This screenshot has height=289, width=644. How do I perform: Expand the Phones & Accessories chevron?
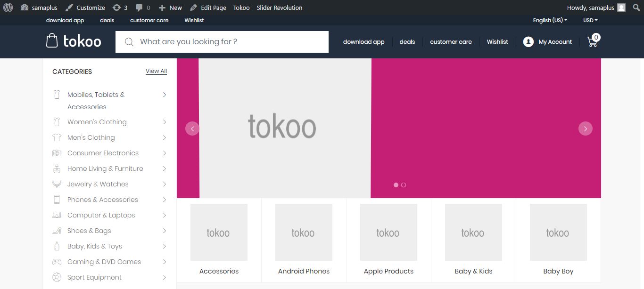pos(165,200)
